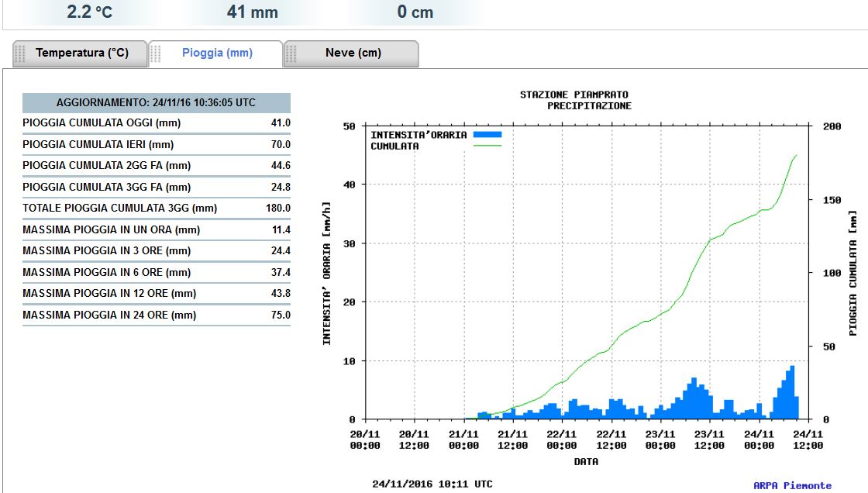
Task: Click the 0 cm snow summary value
Action: point(415,12)
